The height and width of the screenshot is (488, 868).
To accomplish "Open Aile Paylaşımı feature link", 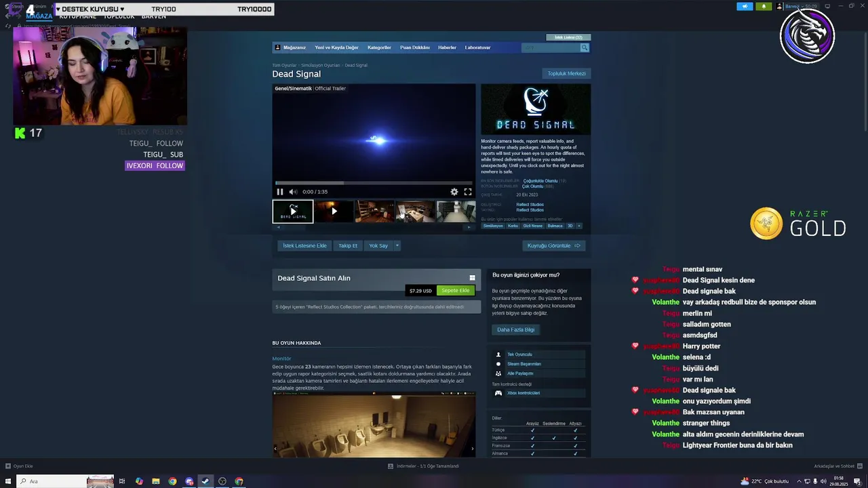I will pos(520,373).
